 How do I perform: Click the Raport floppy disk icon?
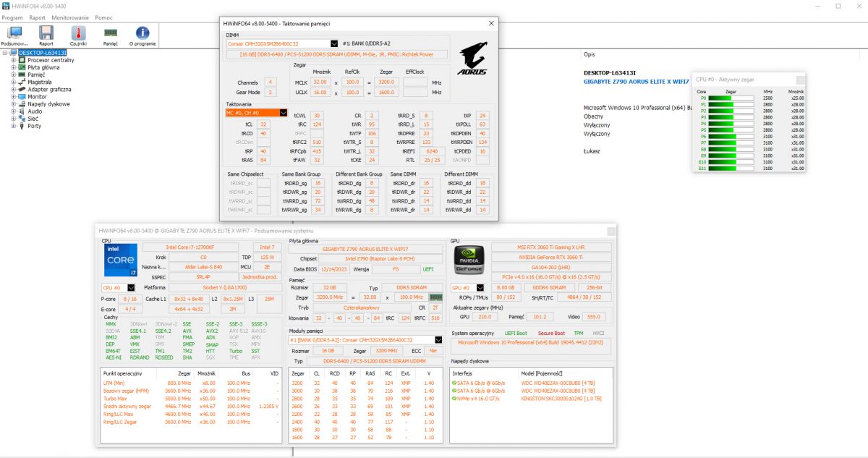(46, 33)
